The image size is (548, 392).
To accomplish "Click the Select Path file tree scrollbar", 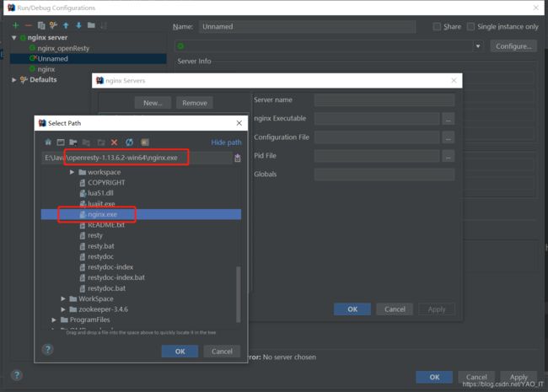I will (239, 294).
